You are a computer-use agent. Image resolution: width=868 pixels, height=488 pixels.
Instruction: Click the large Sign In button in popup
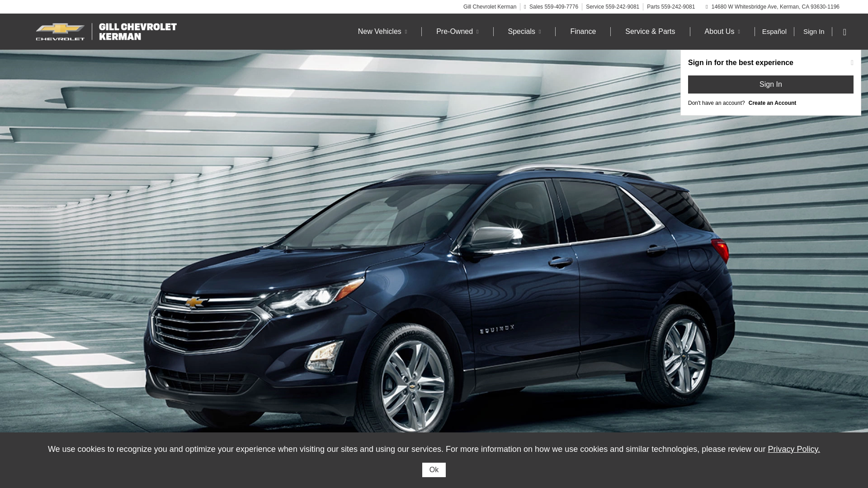770,84
